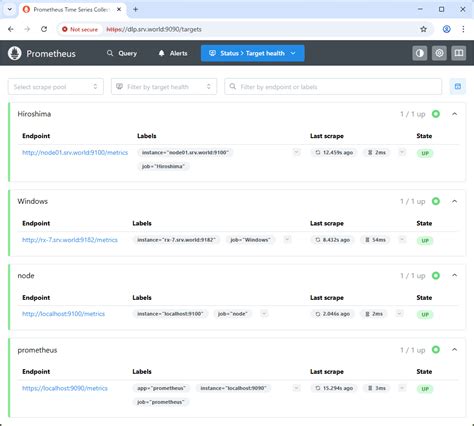The height and width of the screenshot is (426, 474).
Task: Open a new browser tab
Action: (x=135, y=10)
